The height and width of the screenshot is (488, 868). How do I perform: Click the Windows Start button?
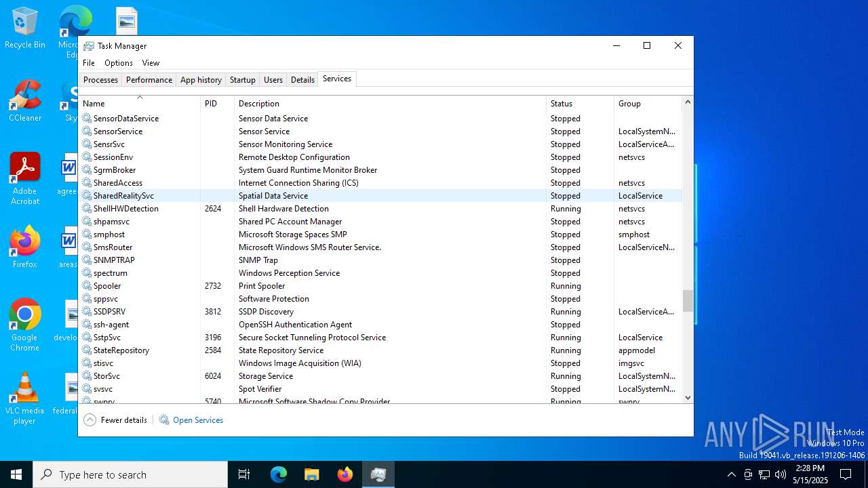(x=16, y=474)
